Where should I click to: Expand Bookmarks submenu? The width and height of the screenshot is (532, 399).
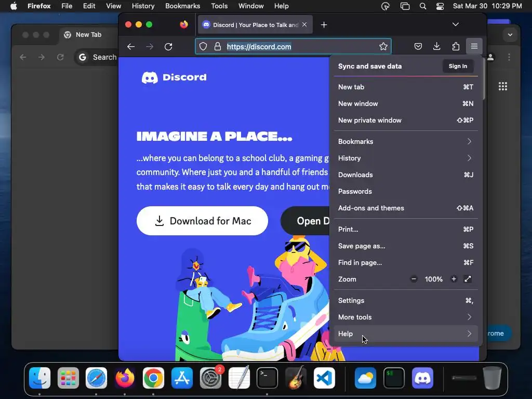[x=406, y=141]
